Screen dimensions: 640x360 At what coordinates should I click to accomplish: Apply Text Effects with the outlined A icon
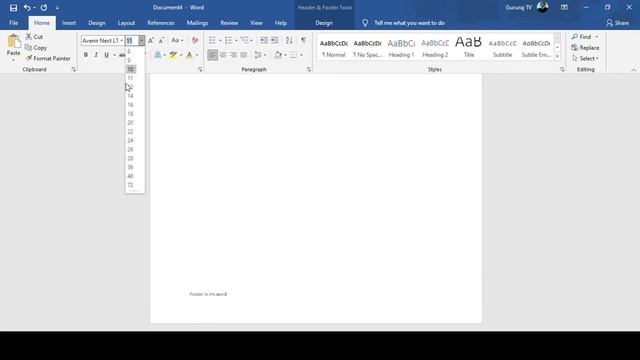[158, 55]
